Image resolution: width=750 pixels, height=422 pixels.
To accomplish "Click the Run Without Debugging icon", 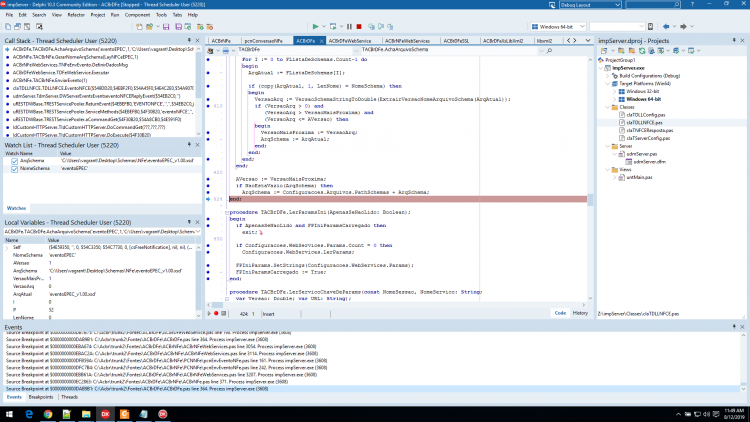I will 333,27.
